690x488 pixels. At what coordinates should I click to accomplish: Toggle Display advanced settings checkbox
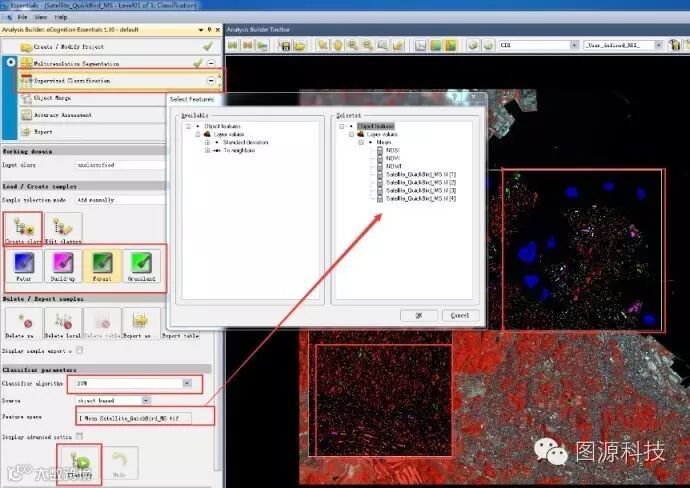click(x=79, y=436)
